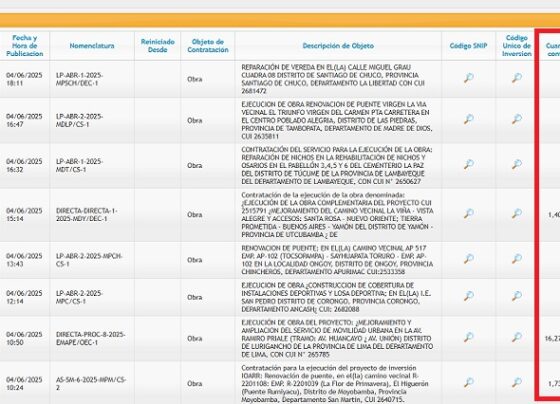Click nomenclature 'AS-SM-6-2025-MPM/CS-2'
Viewport: 560px width, 404px height.
click(91, 383)
